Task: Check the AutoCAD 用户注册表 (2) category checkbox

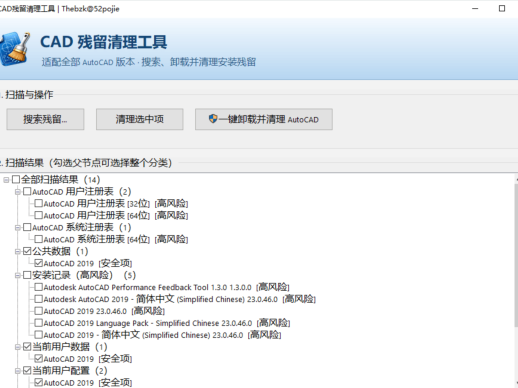Action: pyautogui.click(x=27, y=192)
